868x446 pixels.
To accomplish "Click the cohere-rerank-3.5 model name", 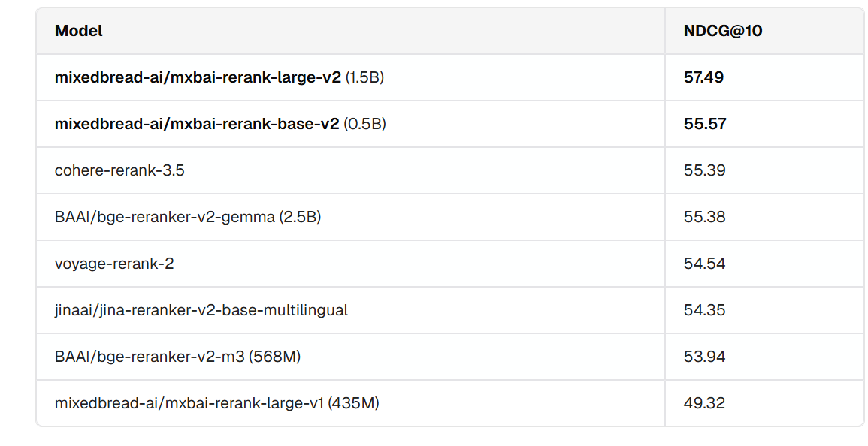I will pos(119,170).
